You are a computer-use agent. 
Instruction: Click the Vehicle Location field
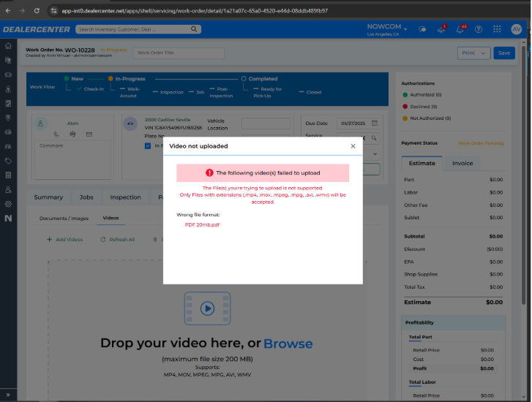(266, 124)
